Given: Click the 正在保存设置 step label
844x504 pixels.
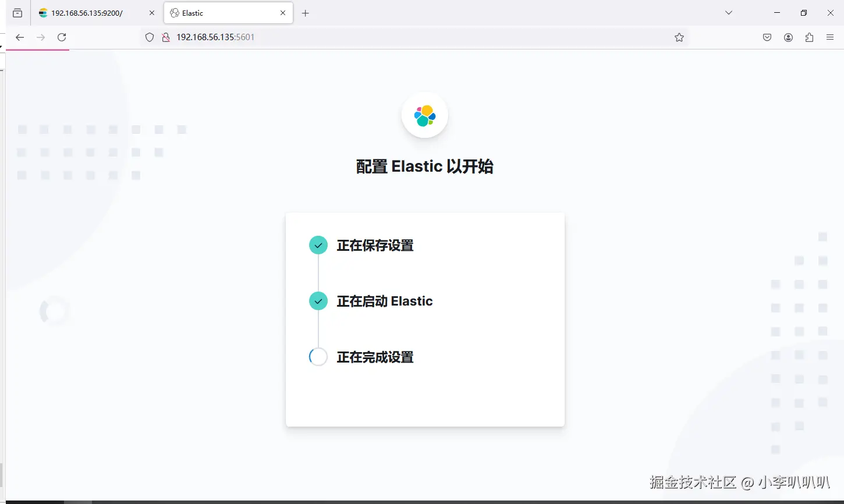Looking at the screenshot, I should (x=375, y=246).
